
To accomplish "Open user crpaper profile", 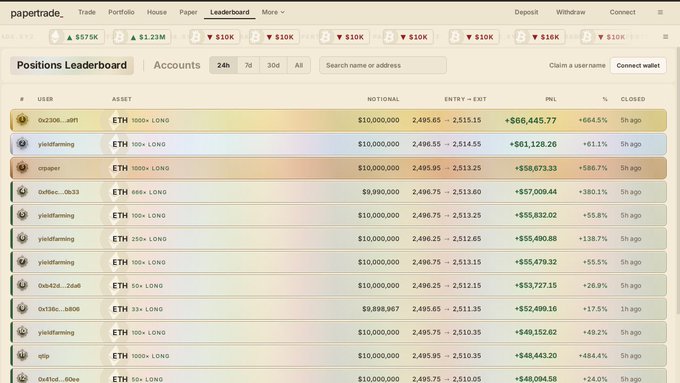I will pos(49,168).
